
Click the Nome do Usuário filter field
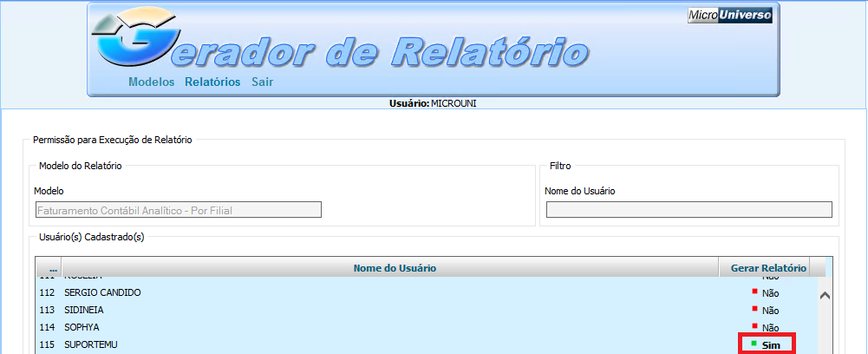click(689, 209)
